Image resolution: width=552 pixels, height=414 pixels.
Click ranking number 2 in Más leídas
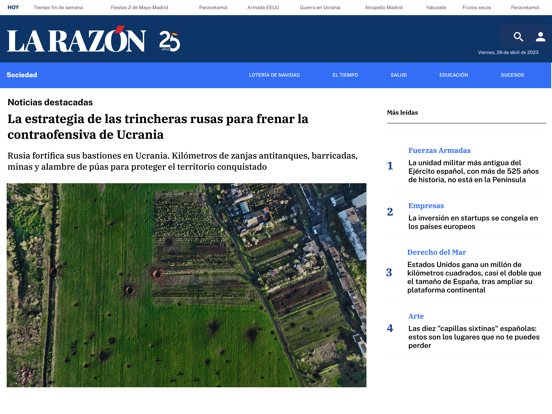click(x=390, y=212)
